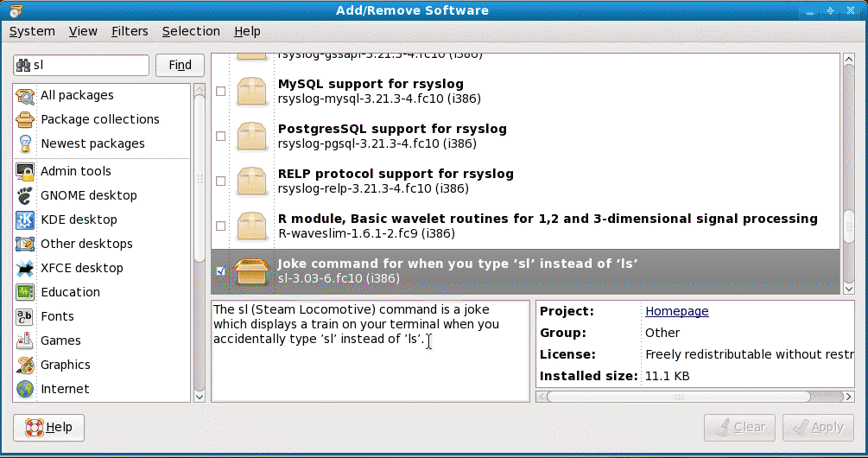This screenshot has width=868, height=458.
Task: Open the Newest packages lightbulb icon
Action: (x=25, y=143)
